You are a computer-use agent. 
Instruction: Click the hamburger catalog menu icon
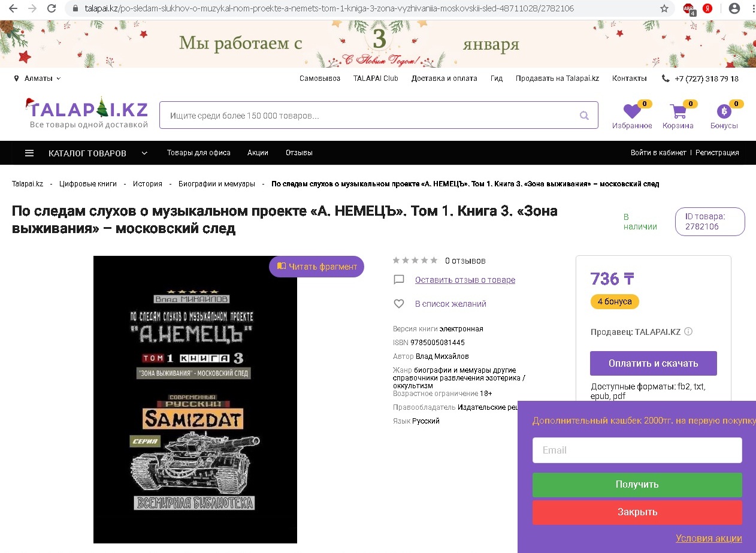click(x=29, y=153)
